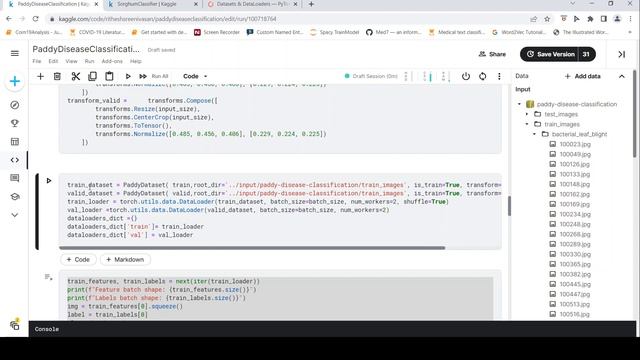
Task: Open the Home compass icon in sidebar
Action: coord(15,105)
